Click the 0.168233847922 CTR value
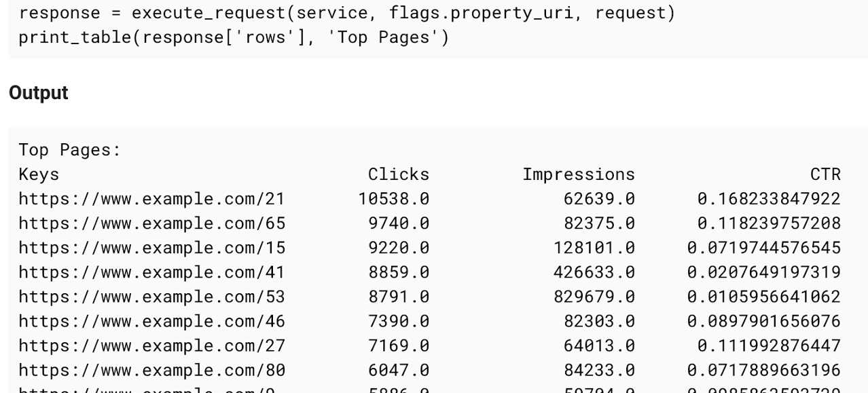The image size is (868, 393). tap(769, 199)
